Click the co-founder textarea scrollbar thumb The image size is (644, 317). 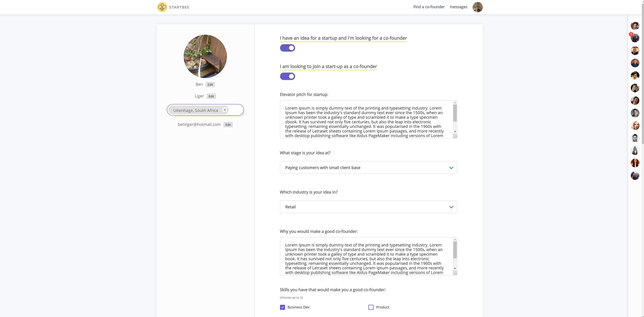point(455,250)
